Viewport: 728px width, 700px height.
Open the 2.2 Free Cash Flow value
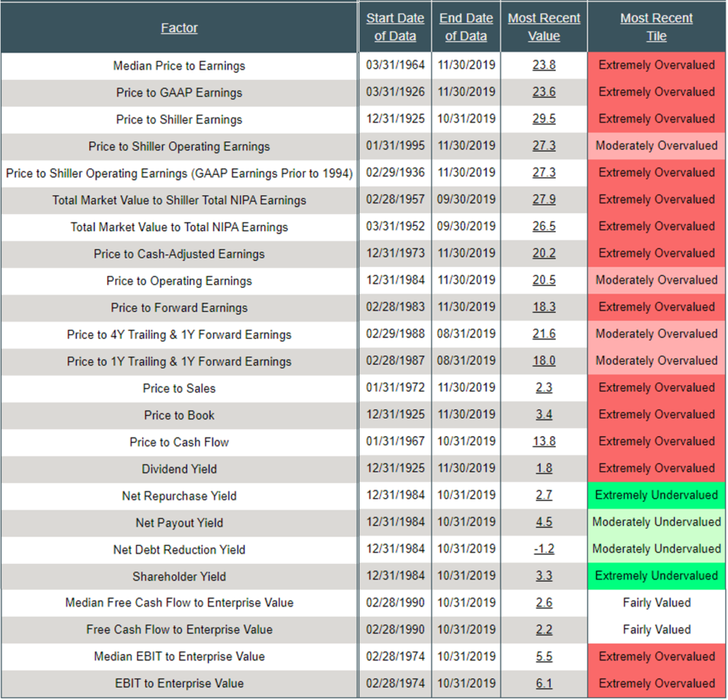544,630
